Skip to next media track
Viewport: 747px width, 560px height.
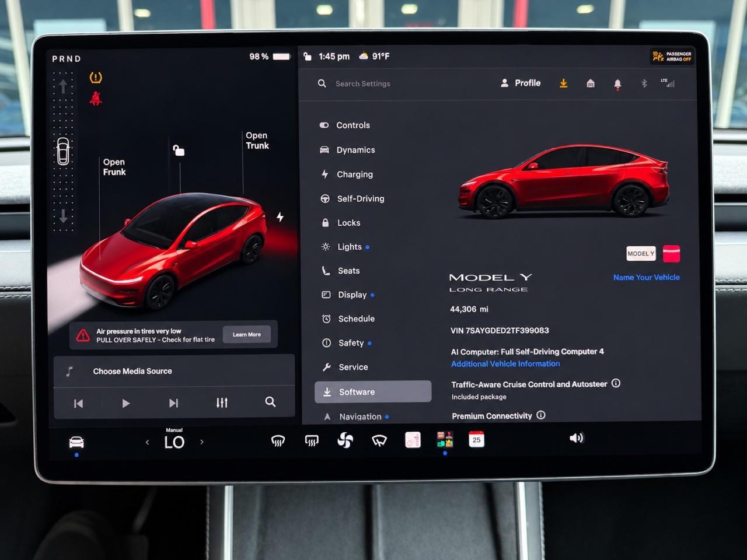(173, 403)
